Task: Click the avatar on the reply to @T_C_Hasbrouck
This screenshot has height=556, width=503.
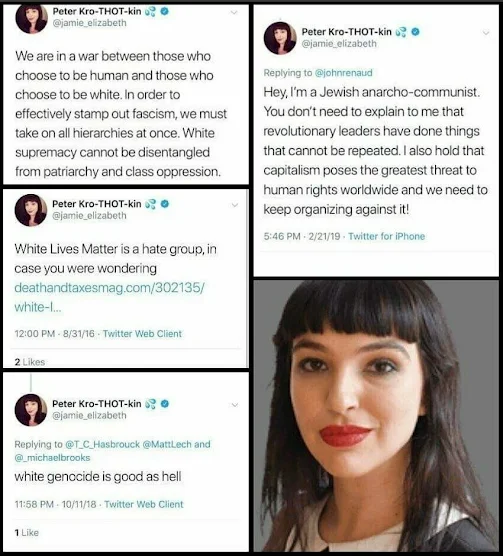Action: pyautogui.click(x=31, y=410)
